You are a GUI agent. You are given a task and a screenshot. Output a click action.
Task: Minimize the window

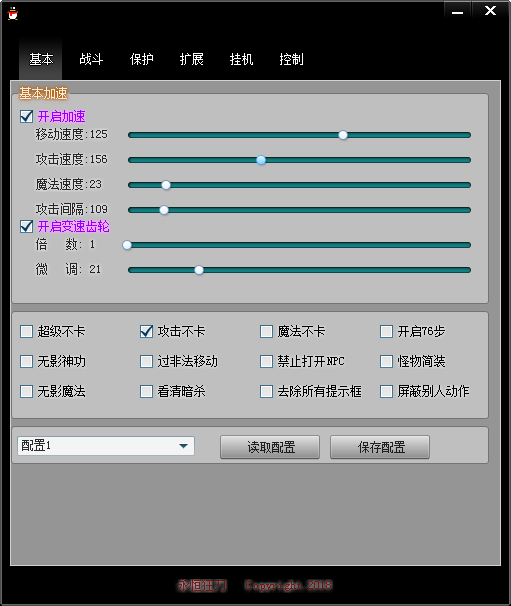click(x=457, y=10)
